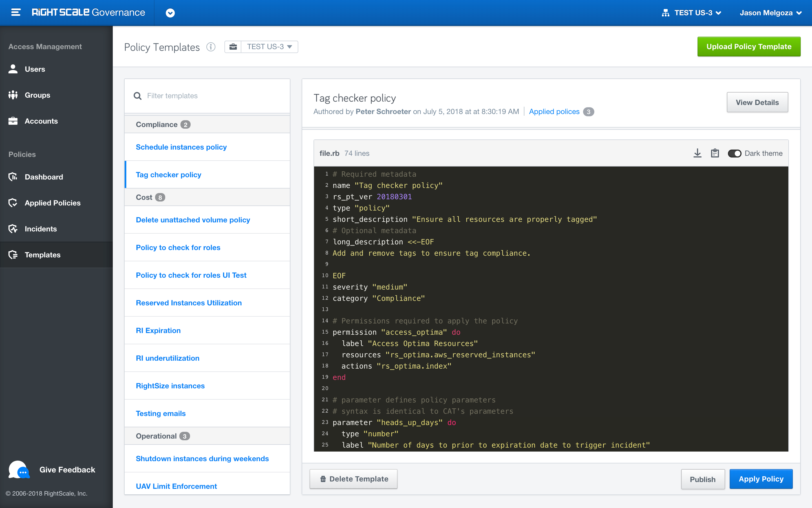Screen dimensions: 812x508
Task: Open the hamburger menu icon
Action: 16,12
